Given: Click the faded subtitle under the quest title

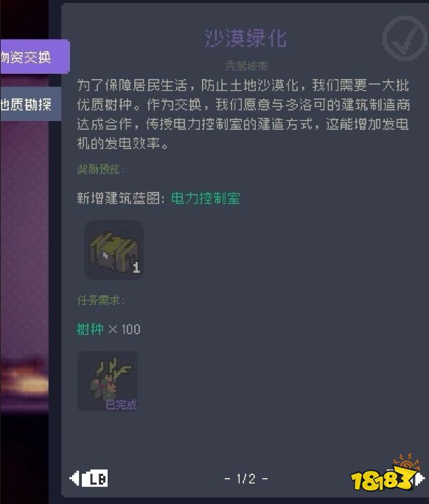Looking at the screenshot, I should point(246,66).
